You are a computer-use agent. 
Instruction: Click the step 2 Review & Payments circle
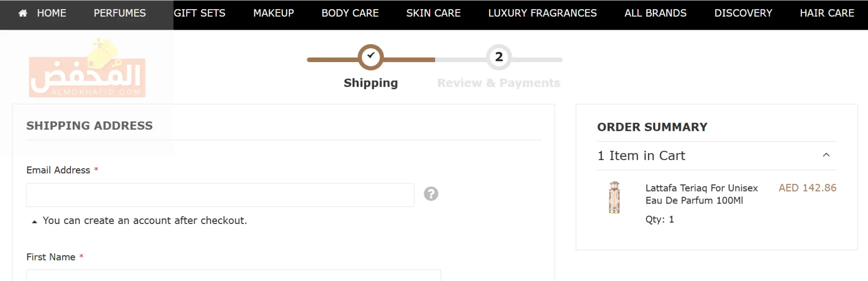pos(499,57)
